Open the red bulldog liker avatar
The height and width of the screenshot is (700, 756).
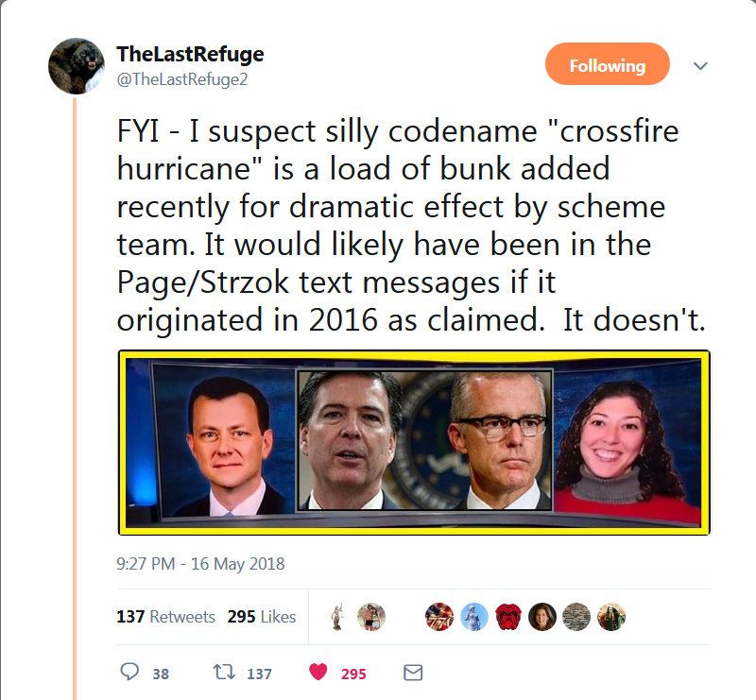tap(508, 617)
